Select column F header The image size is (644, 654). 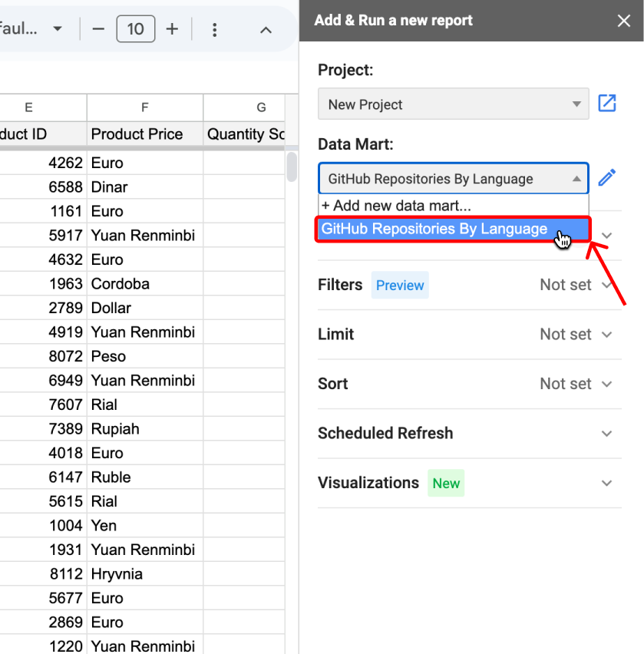coord(145,107)
